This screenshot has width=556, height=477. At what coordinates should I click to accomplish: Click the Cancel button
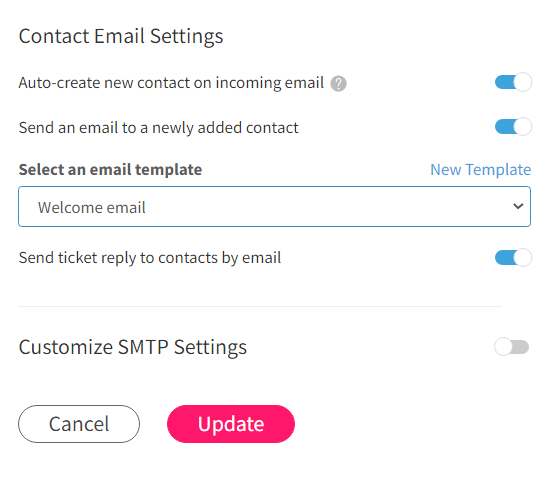[79, 424]
